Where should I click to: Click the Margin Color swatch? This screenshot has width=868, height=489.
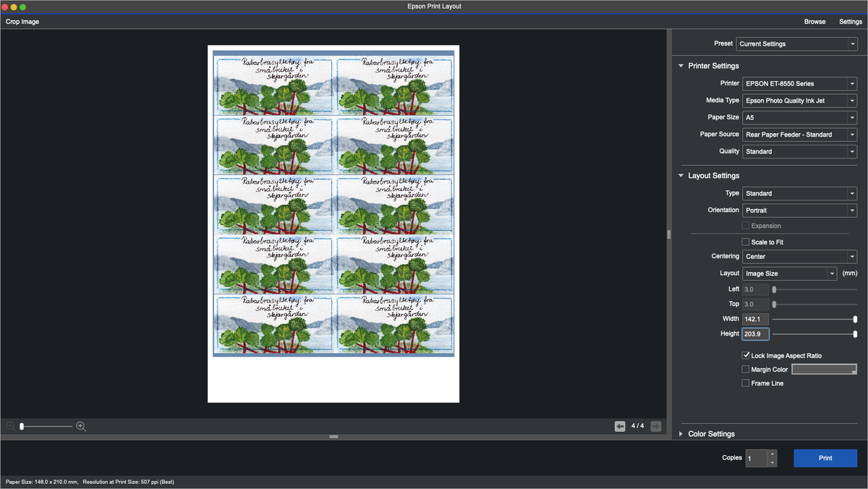click(x=824, y=370)
